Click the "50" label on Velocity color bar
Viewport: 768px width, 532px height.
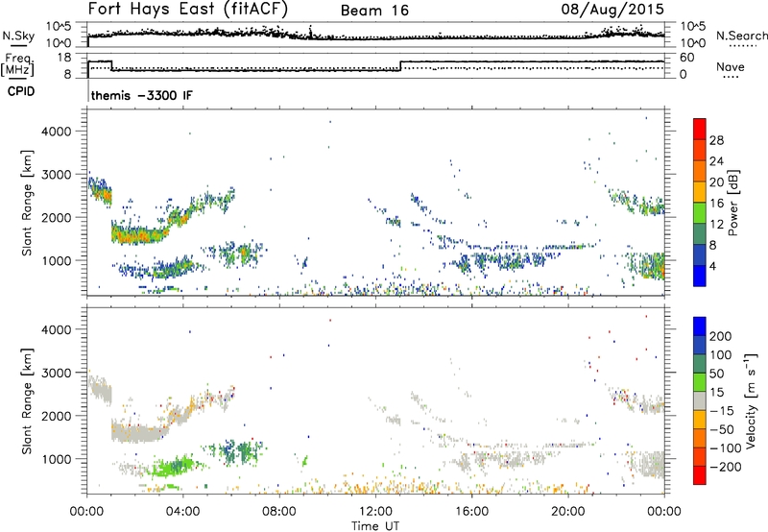pyautogui.click(x=716, y=374)
